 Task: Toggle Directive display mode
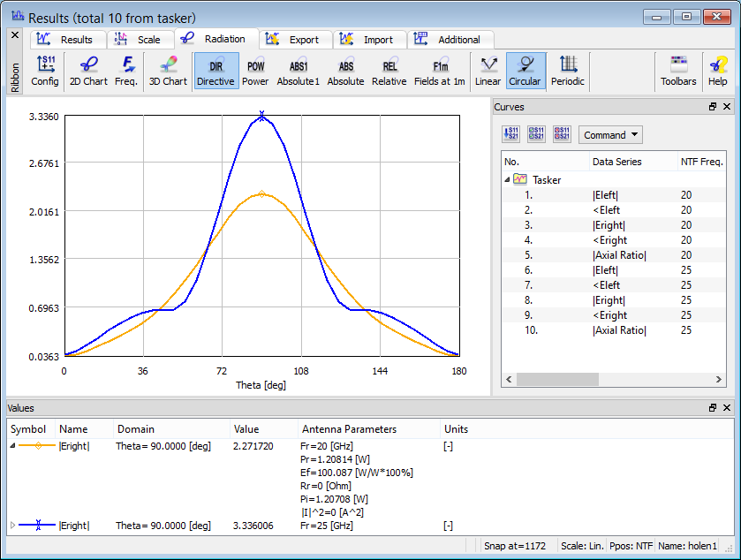215,71
